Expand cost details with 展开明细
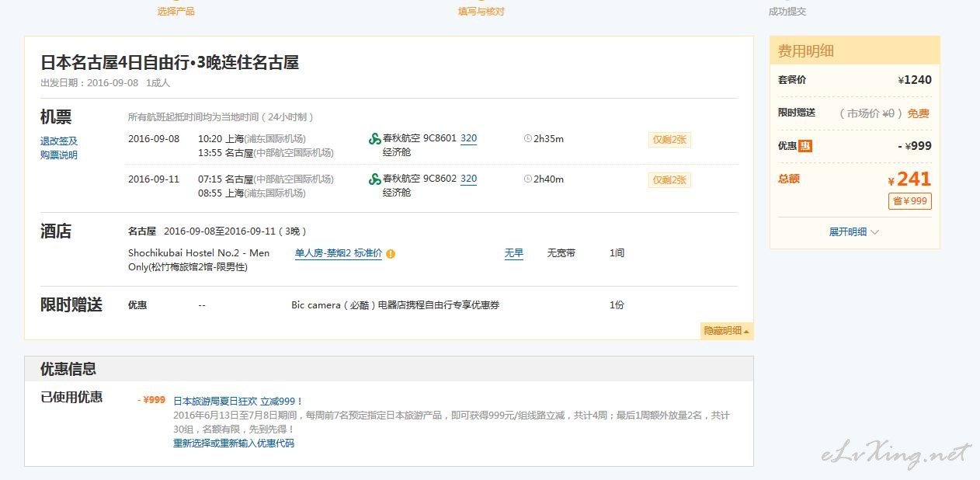This screenshot has width=980, height=480. pyautogui.click(x=853, y=232)
